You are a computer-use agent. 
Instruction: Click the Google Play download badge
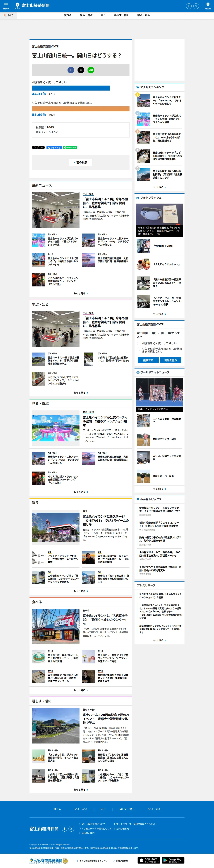(x=173, y=860)
